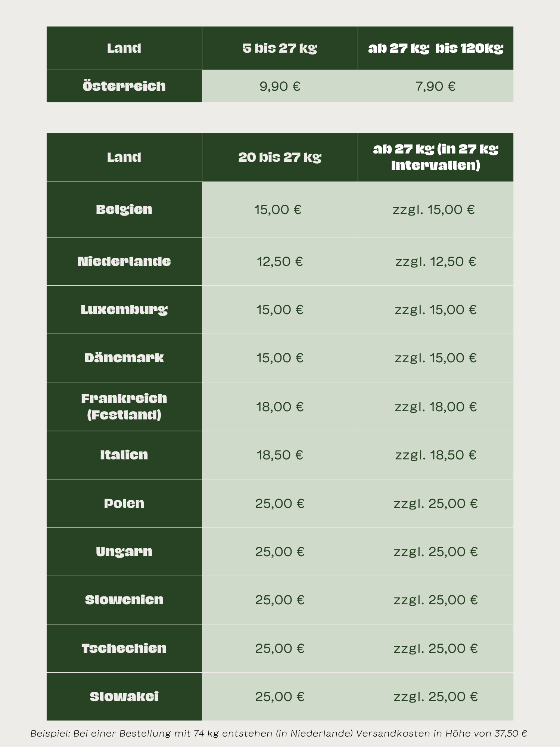The width and height of the screenshot is (560, 747).
Task: Select the Polen row label
Action: (x=124, y=503)
